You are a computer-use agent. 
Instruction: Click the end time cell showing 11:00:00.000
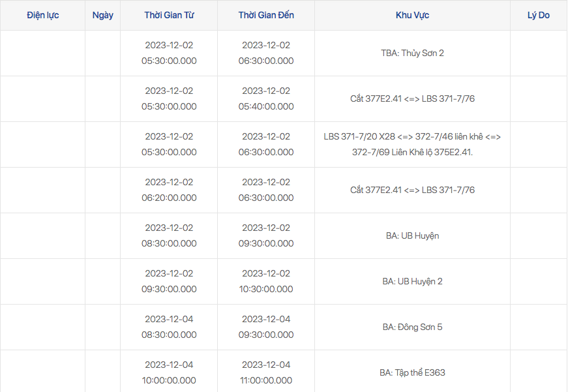[266, 373]
